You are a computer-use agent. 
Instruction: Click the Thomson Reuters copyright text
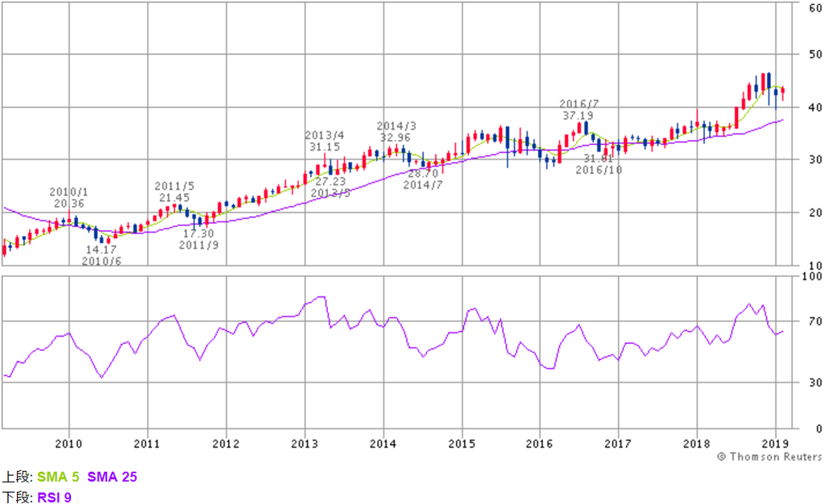pyautogui.click(x=769, y=456)
